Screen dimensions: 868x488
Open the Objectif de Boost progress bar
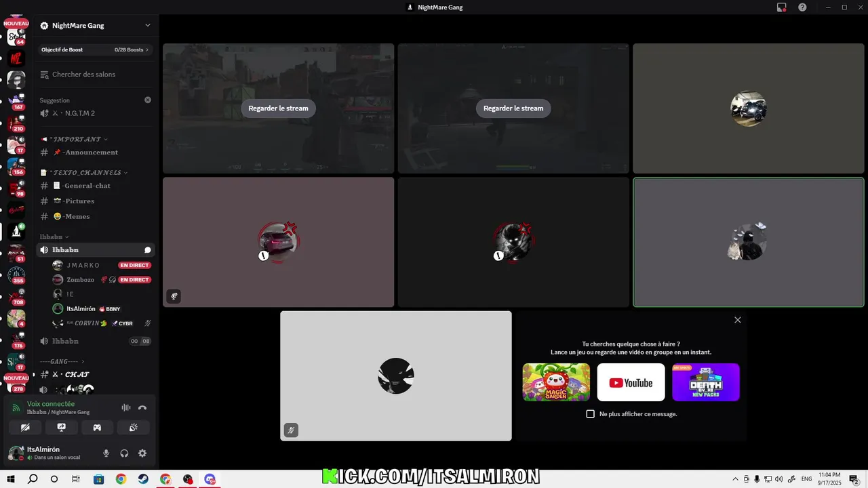click(96, 49)
